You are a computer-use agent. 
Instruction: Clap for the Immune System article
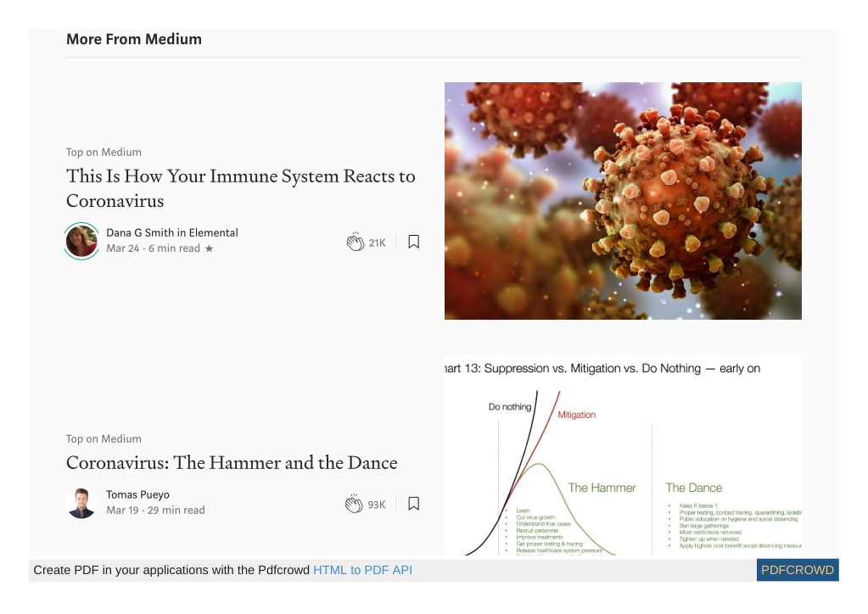(x=356, y=242)
